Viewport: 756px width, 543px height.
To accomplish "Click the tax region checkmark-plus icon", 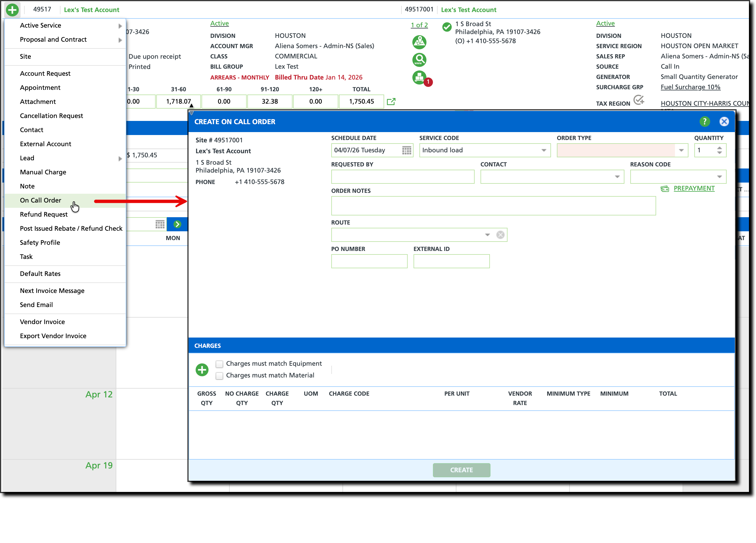I will click(x=638, y=100).
